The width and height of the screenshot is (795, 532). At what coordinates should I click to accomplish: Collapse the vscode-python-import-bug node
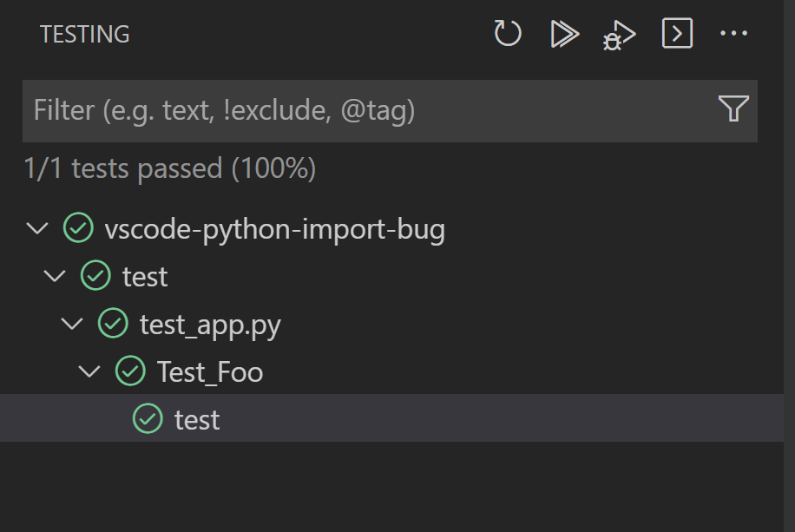[36, 228]
